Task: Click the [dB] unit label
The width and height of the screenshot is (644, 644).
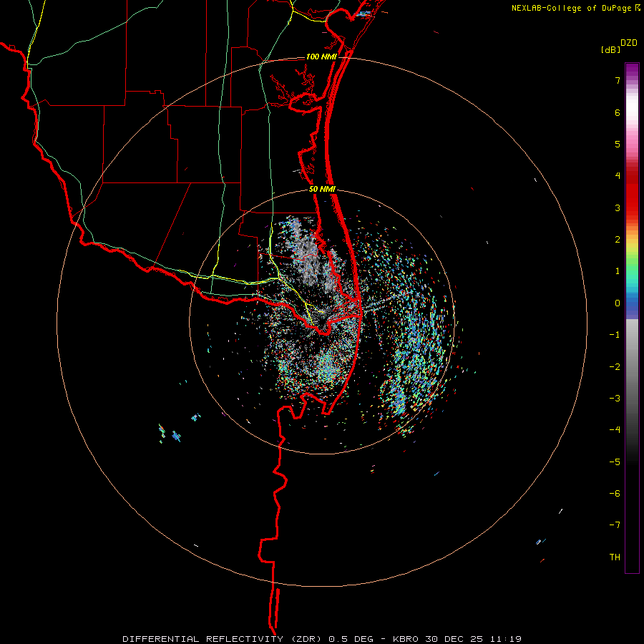Action: click(x=610, y=49)
